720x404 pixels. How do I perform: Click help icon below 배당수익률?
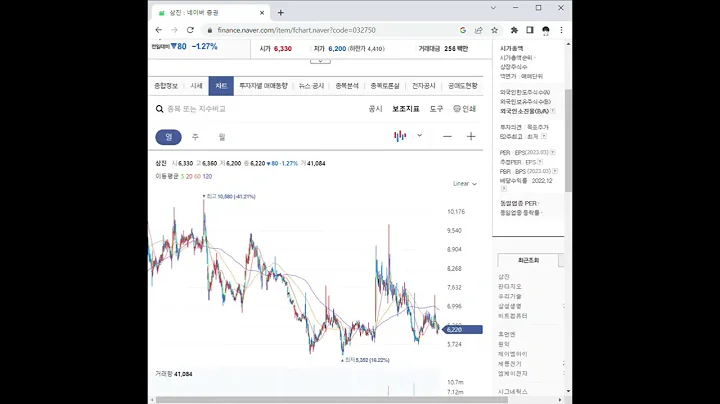[x=504, y=189]
